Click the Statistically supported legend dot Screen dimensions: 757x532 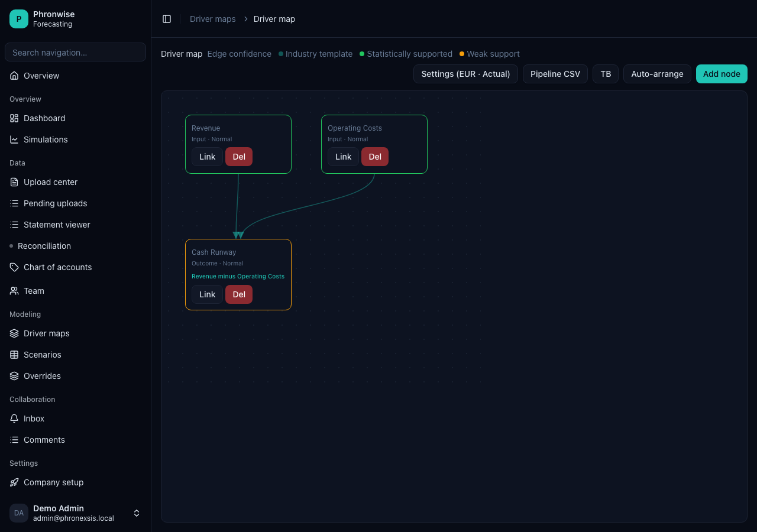pos(362,54)
